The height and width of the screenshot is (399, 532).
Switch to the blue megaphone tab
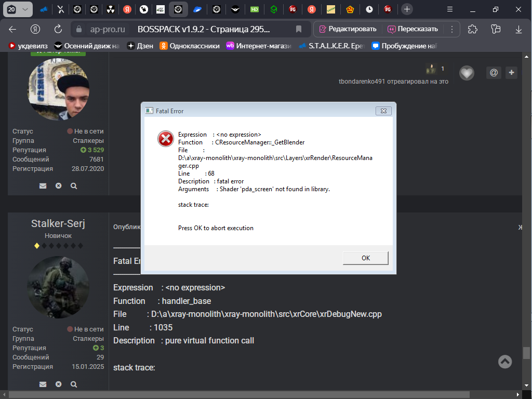[x=44, y=9]
